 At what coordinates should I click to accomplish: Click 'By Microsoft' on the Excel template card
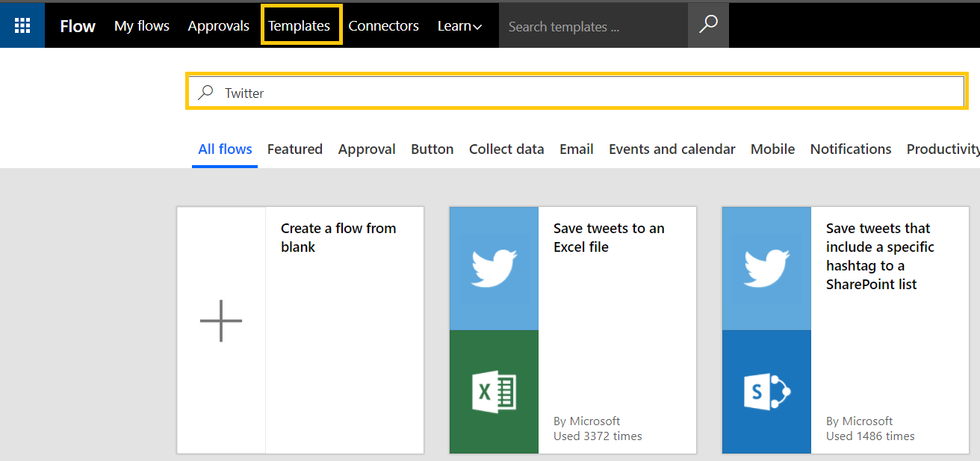587,421
